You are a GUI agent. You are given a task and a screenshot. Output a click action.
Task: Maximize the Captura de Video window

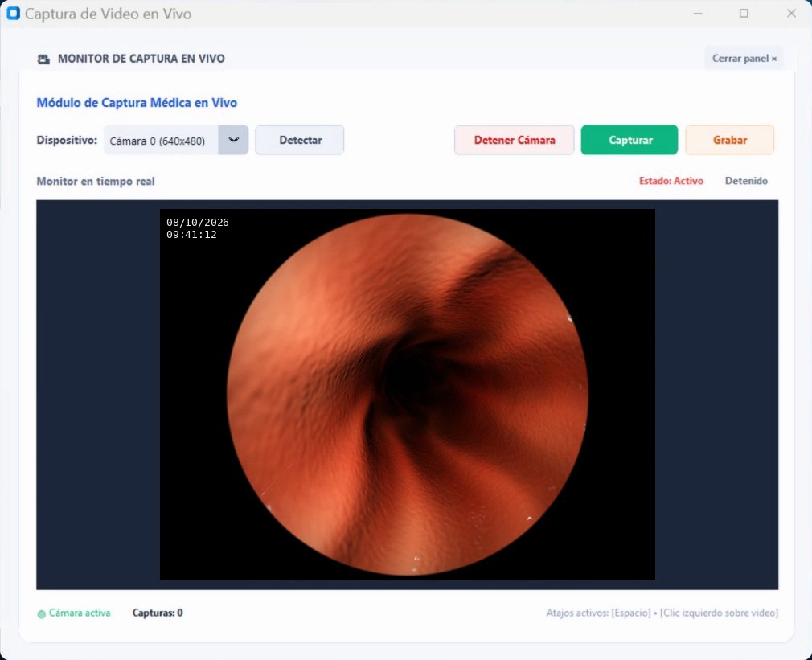744,14
